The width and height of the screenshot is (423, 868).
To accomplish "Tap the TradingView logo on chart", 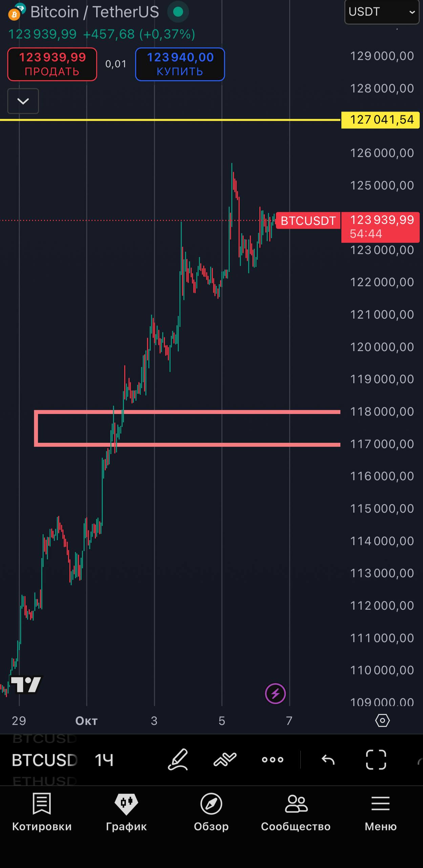I will 26,685.
